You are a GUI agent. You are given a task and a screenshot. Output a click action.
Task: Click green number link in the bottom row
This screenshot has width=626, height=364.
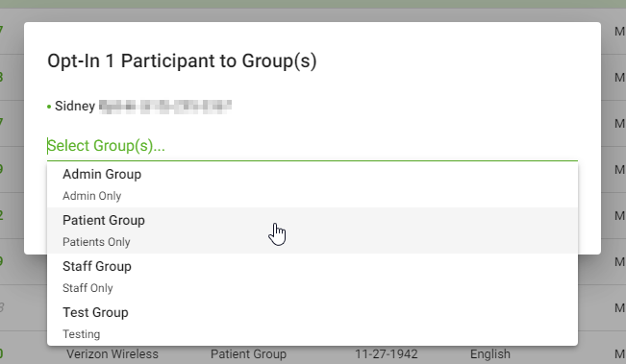coord(2,353)
